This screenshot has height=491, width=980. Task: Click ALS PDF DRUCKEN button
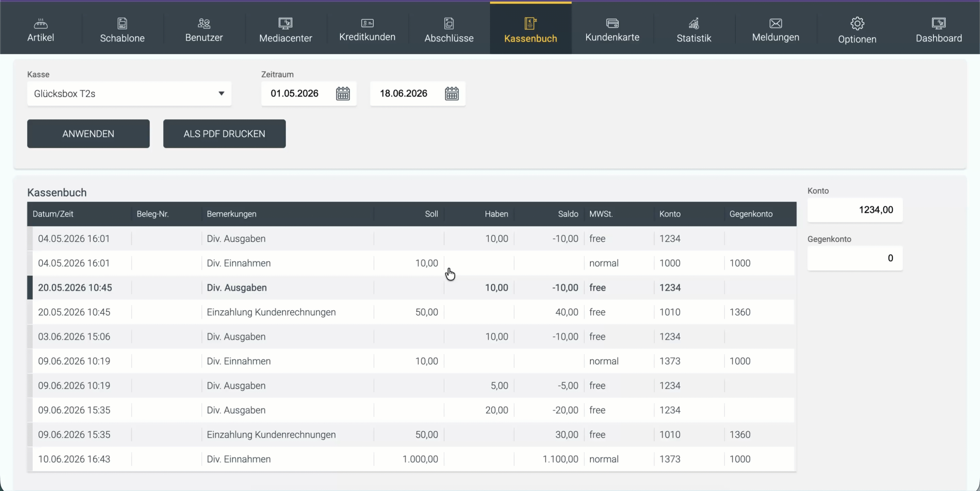pos(225,133)
